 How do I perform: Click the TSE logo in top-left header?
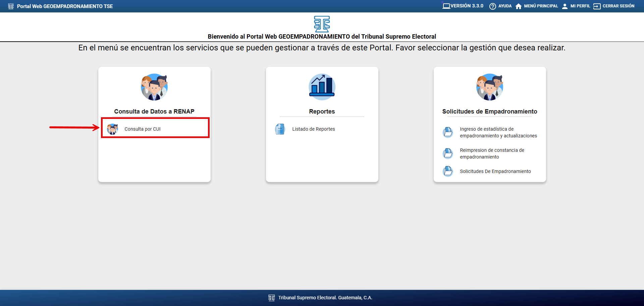coord(11,6)
